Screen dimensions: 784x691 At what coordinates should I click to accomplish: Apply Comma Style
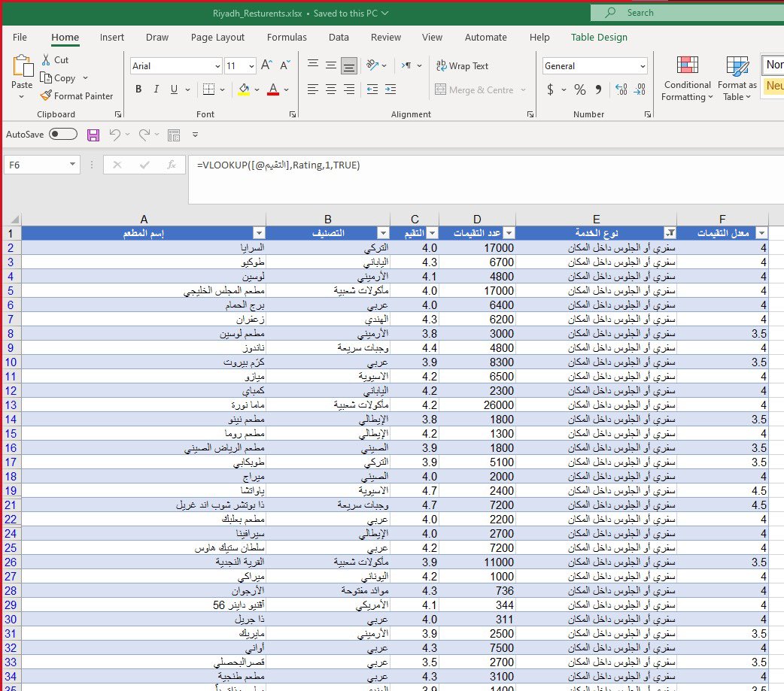pos(598,89)
